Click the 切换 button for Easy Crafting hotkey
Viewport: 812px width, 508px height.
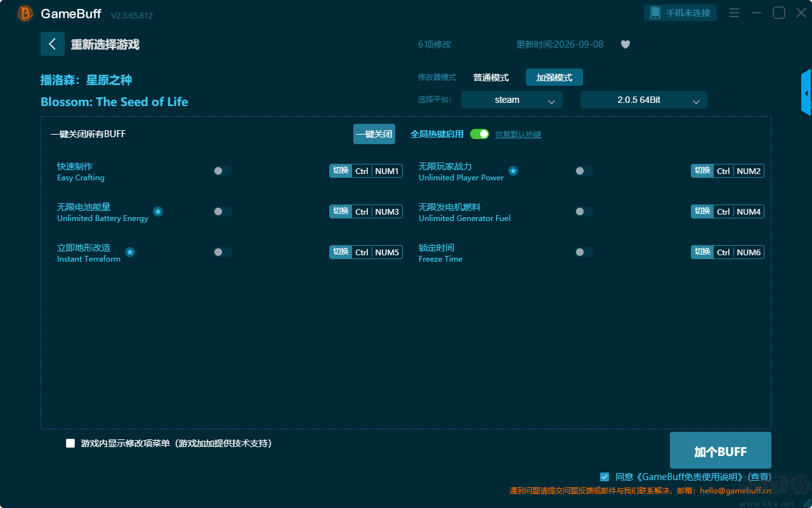[341, 171]
